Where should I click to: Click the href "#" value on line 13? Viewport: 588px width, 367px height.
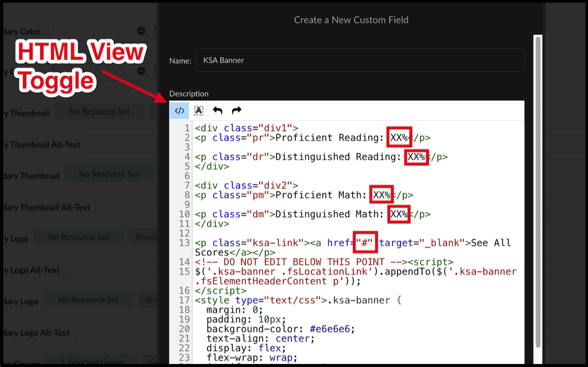(365, 243)
